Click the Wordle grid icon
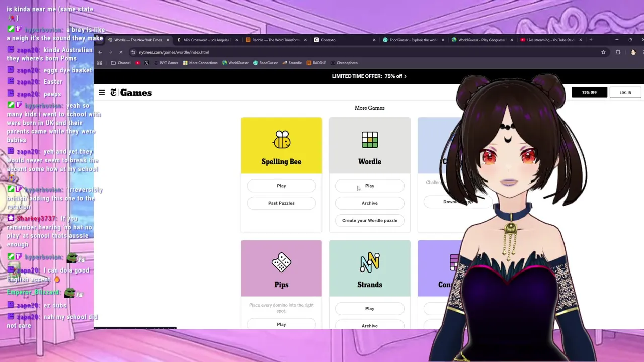 click(370, 140)
